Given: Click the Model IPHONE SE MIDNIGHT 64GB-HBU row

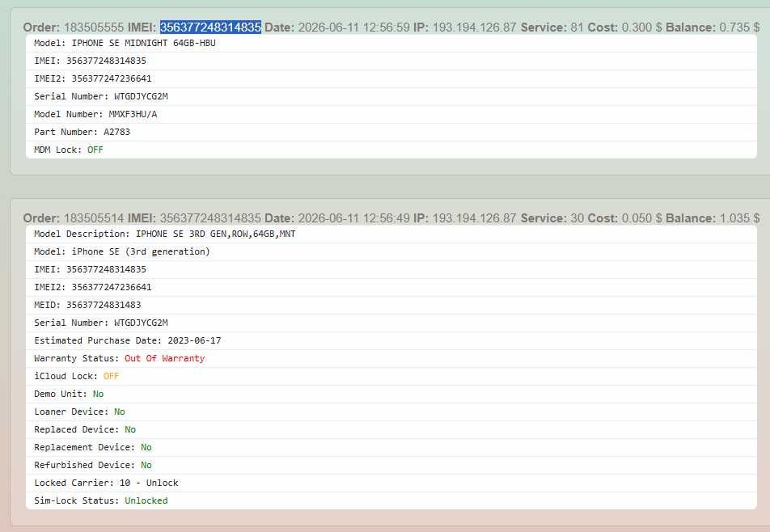Looking at the screenshot, I should pos(391,43).
